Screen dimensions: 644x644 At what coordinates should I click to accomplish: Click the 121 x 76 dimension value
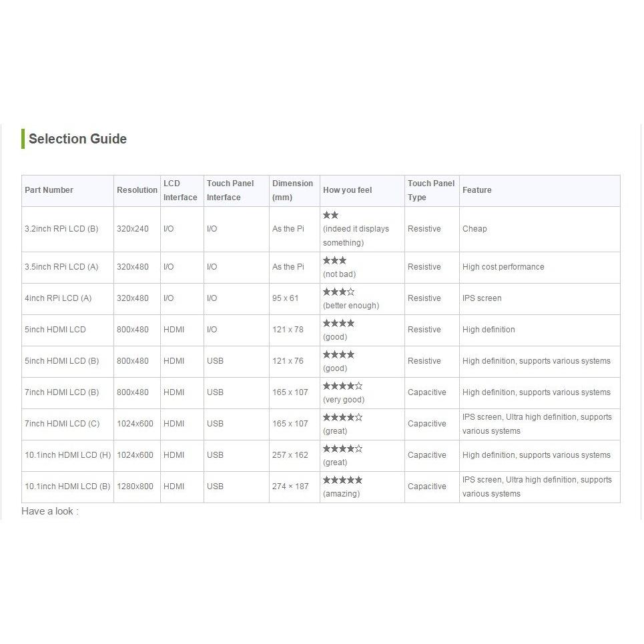point(288,361)
